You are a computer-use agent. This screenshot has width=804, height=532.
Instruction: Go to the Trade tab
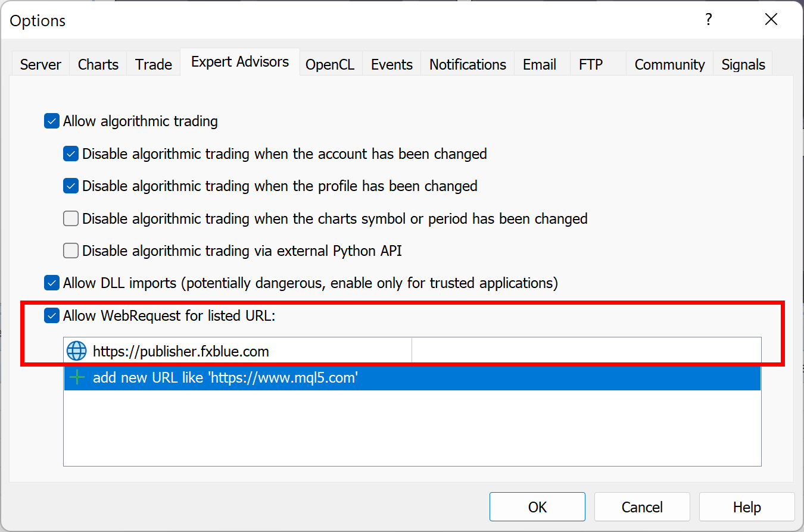pyautogui.click(x=154, y=64)
